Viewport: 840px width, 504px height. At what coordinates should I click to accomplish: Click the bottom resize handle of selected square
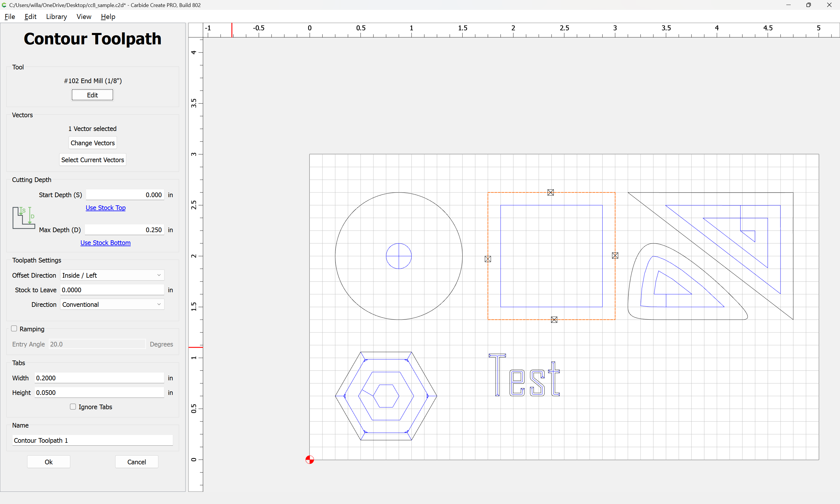[x=554, y=320]
